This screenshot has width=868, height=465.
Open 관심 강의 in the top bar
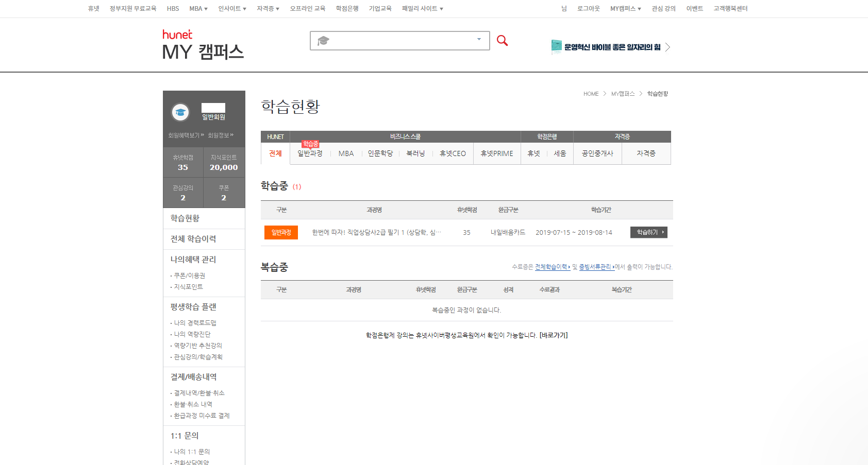(x=663, y=9)
